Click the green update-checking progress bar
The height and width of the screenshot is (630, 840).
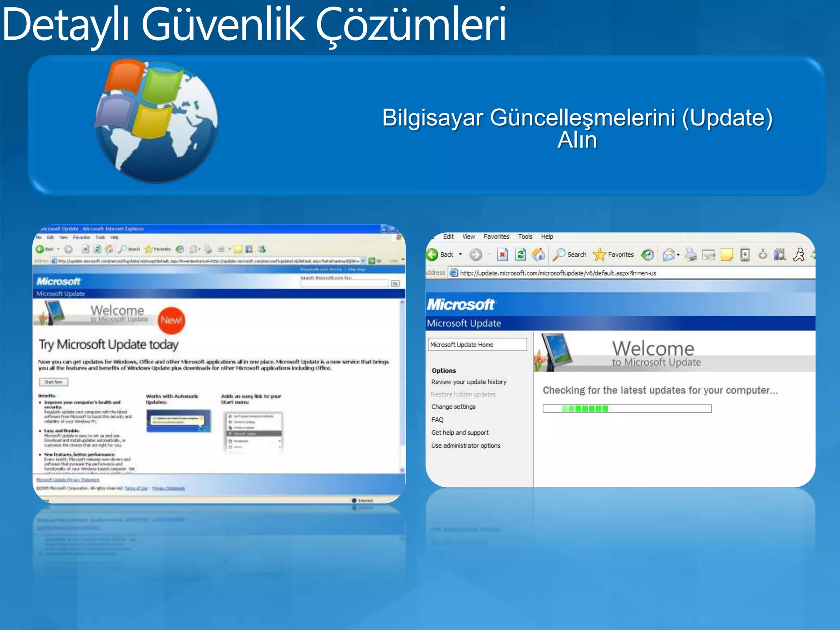[627, 409]
